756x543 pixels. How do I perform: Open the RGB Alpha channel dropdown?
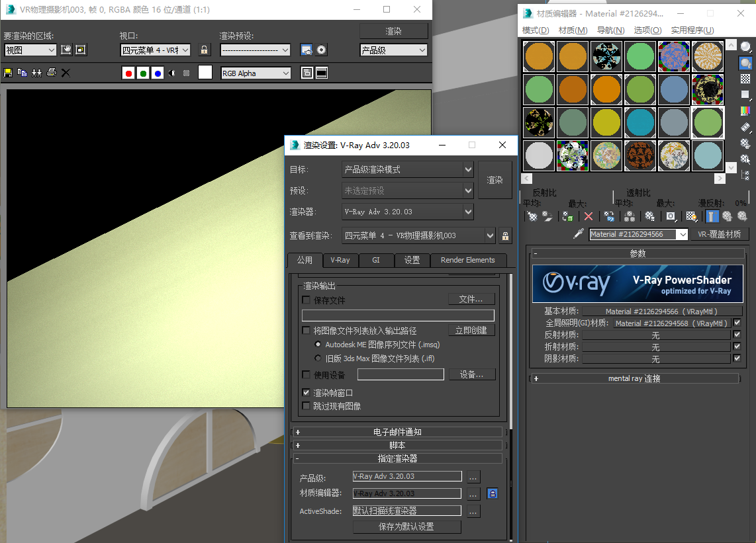(x=256, y=73)
